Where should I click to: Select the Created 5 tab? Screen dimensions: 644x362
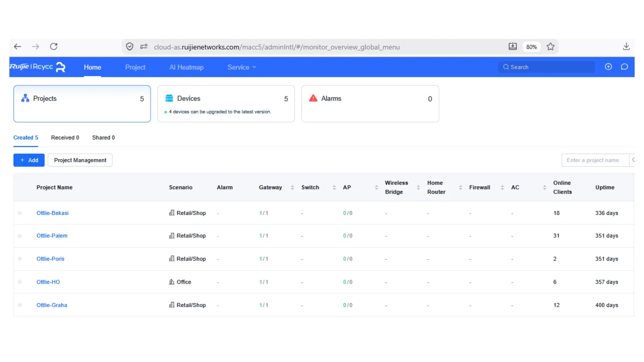[26, 138]
